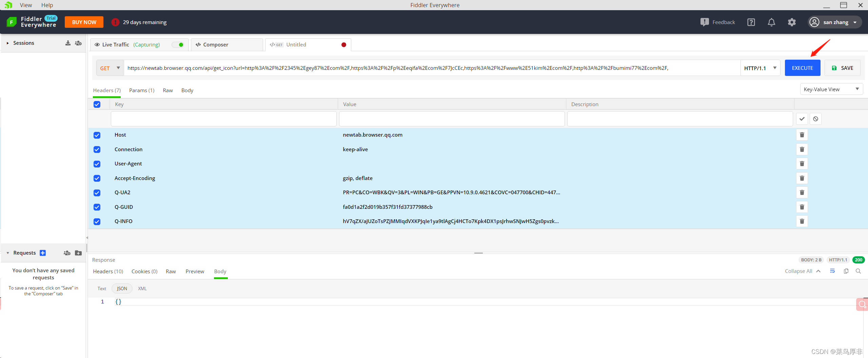The image size is (868, 358).
Task: Switch to request Raw tab
Action: [x=168, y=91]
